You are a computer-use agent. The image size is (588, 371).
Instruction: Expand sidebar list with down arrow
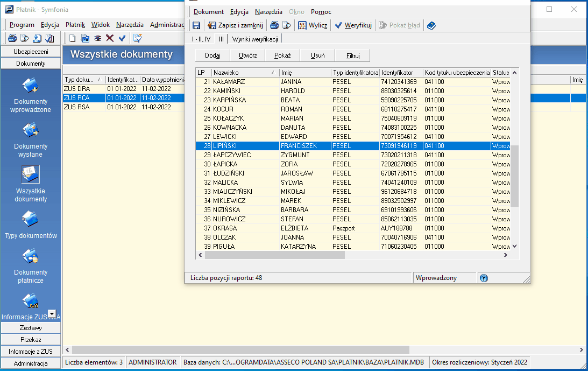click(52, 313)
